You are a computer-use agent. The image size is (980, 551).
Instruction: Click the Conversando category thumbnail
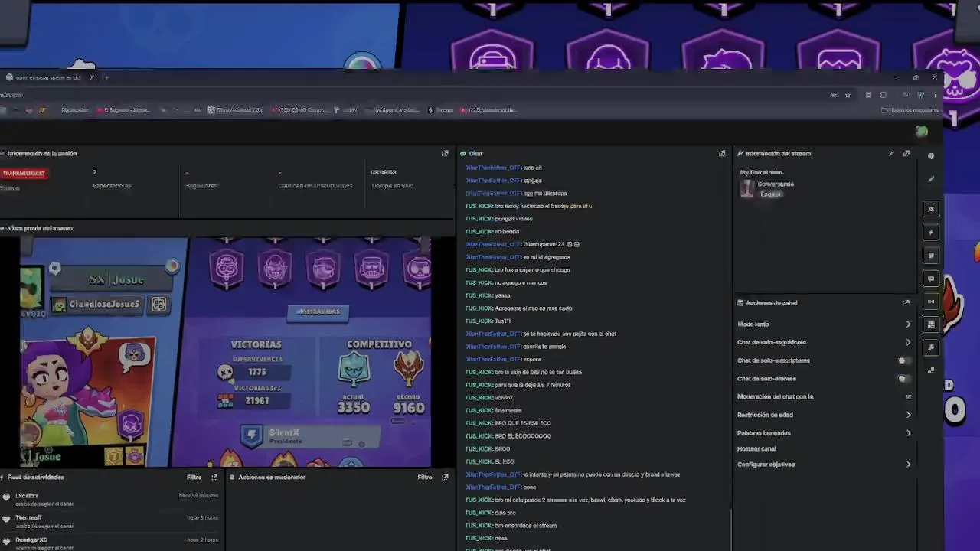tap(746, 189)
